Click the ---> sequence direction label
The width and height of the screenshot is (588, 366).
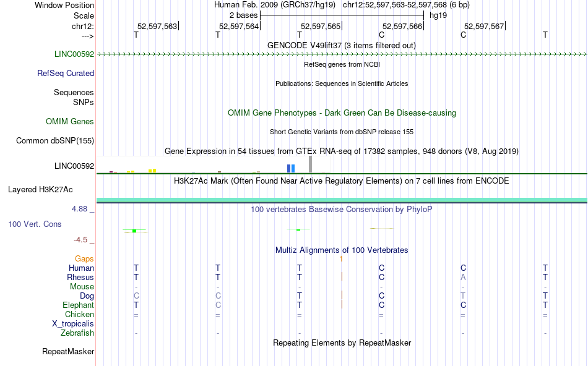[88, 36]
